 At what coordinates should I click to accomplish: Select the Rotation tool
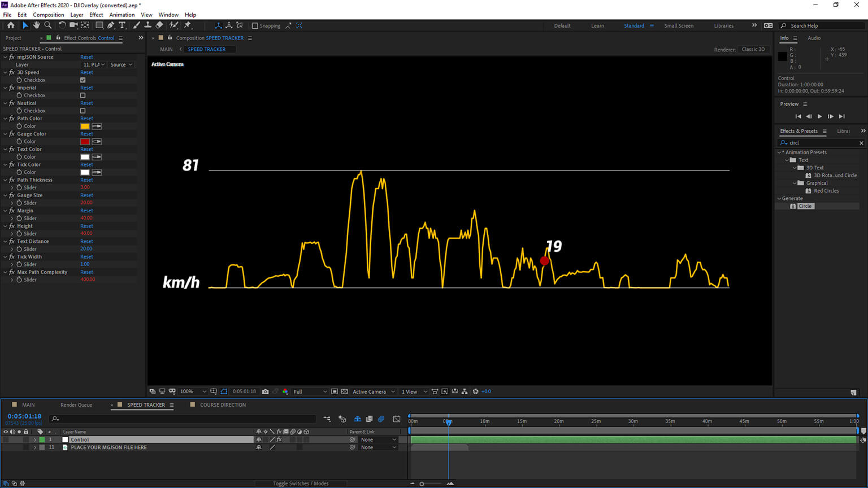62,25
